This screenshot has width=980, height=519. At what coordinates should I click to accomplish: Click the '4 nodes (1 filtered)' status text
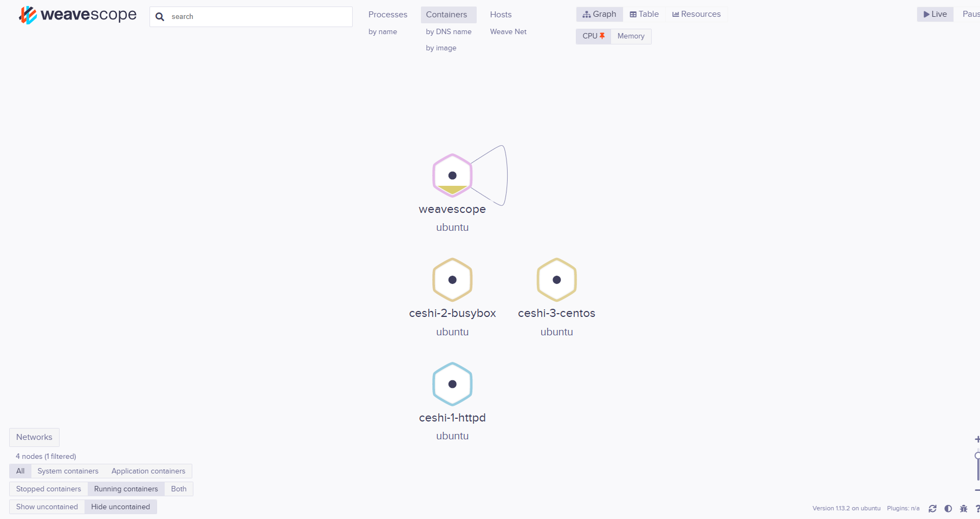pos(46,457)
